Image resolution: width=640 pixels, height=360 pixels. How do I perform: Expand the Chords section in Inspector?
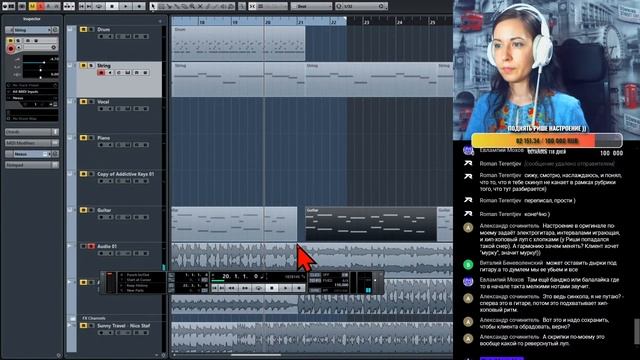point(32,132)
